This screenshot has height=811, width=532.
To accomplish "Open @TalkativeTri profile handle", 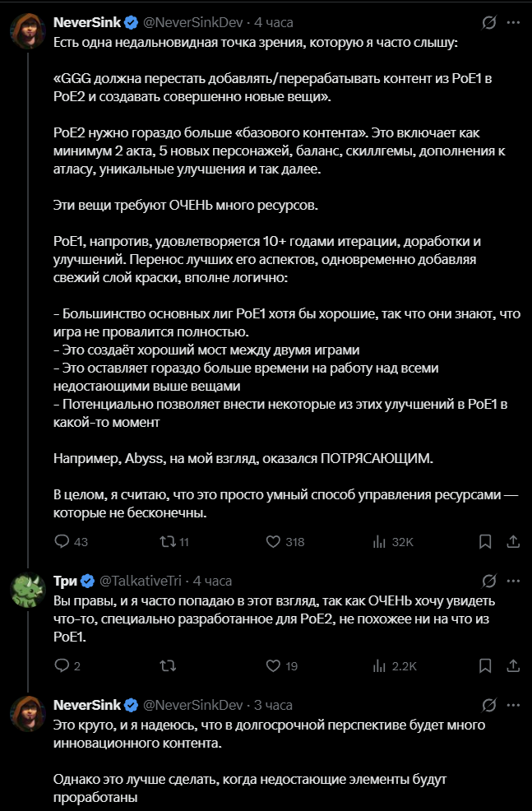I will tap(140, 581).
